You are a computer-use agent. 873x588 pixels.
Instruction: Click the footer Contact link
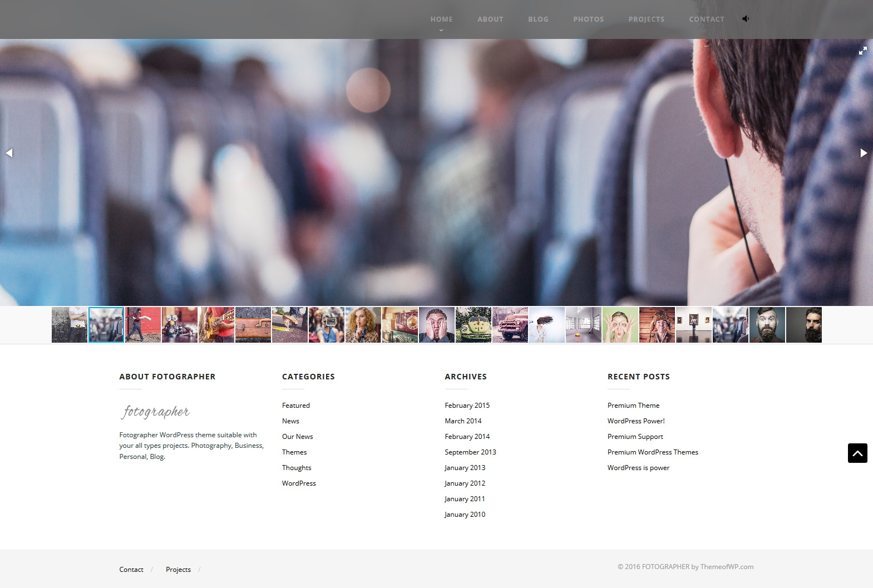(x=131, y=570)
